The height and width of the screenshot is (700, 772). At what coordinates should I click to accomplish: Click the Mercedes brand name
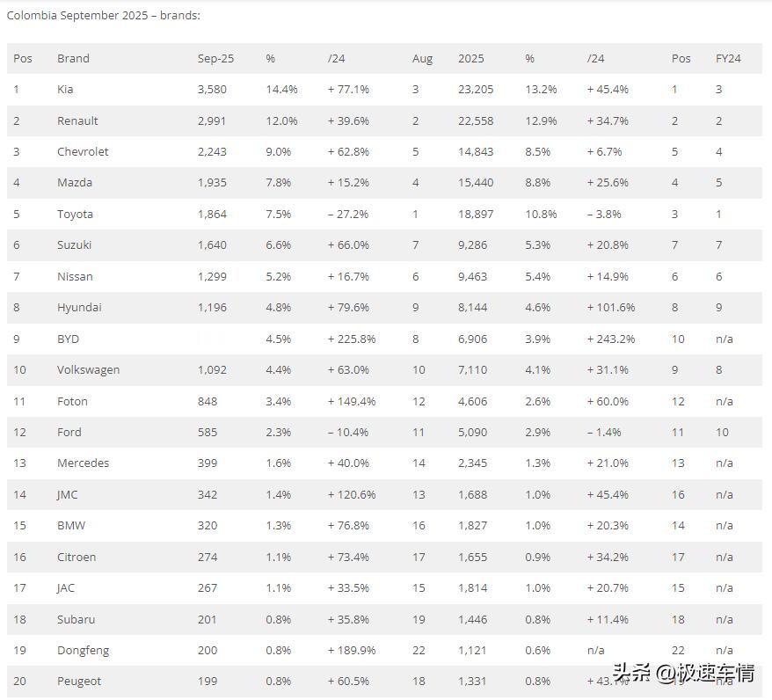(x=83, y=463)
